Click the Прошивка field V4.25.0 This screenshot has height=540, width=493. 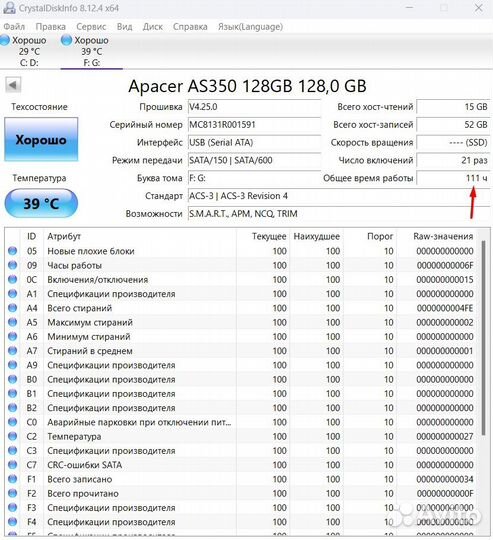254,107
